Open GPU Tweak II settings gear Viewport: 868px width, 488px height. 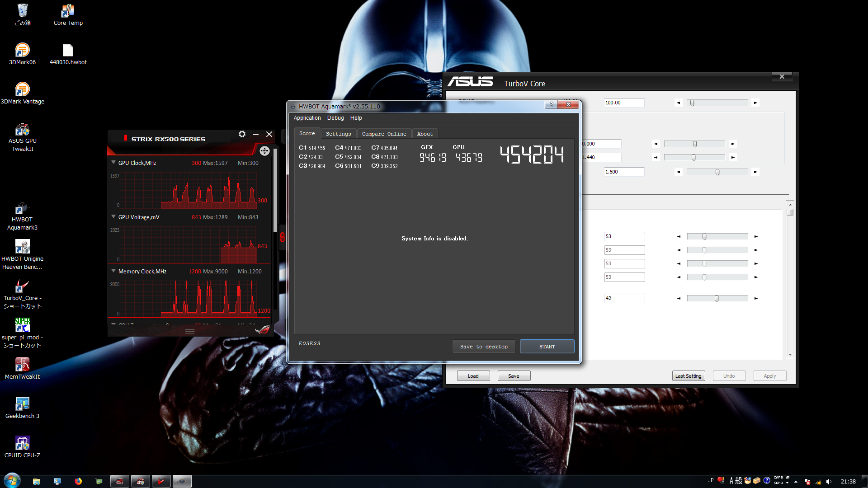pyautogui.click(x=242, y=134)
